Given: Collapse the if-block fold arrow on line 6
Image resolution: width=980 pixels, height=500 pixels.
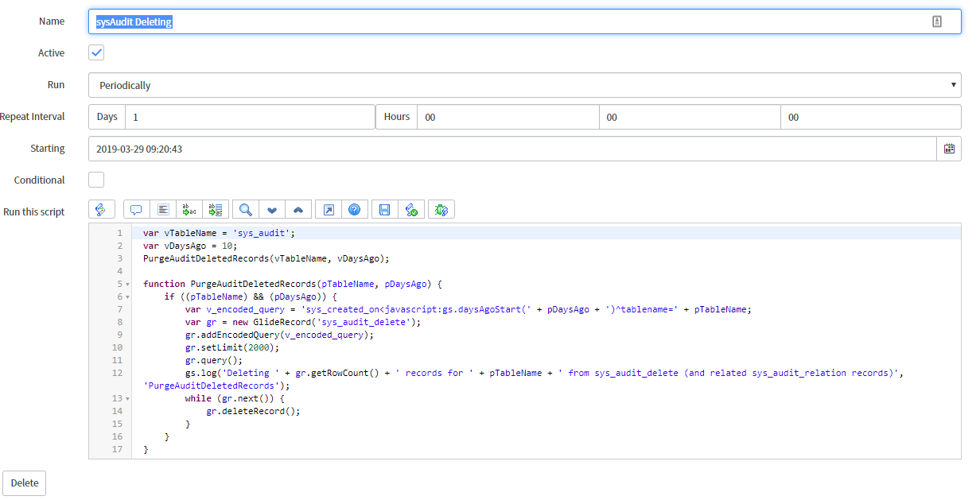Looking at the screenshot, I should point(126,297).
